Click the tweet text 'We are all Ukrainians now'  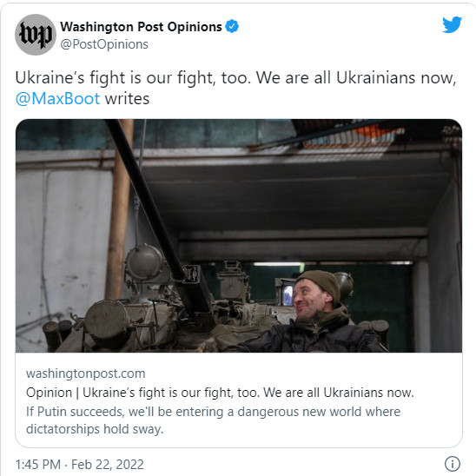pos(356,77)
